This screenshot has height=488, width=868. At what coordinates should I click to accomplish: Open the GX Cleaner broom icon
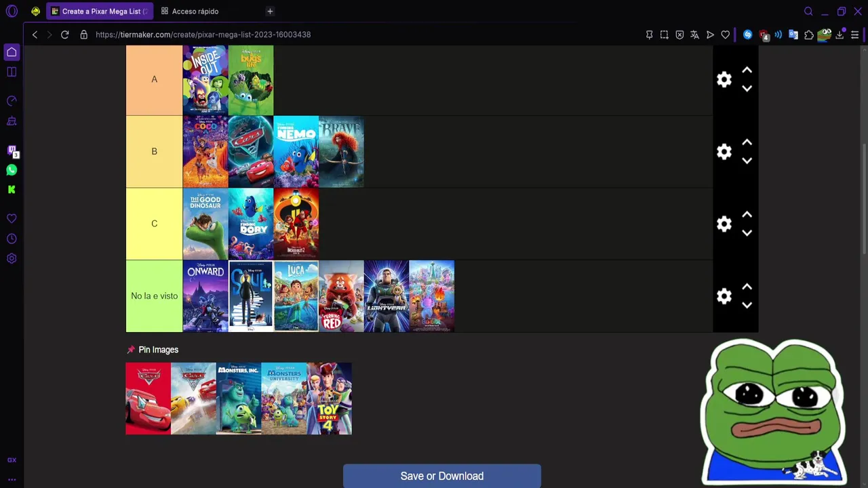tap(12, 121)
